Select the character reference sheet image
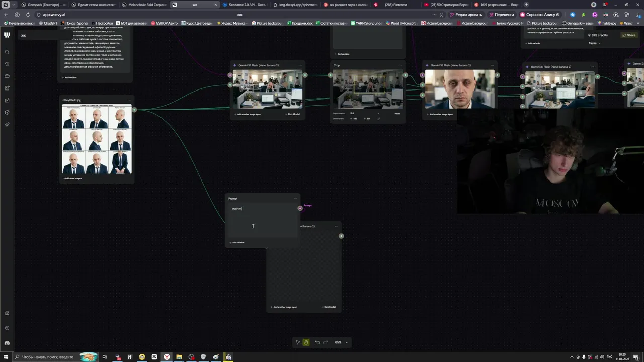This screenshot has width=644, height=362. 97,139
